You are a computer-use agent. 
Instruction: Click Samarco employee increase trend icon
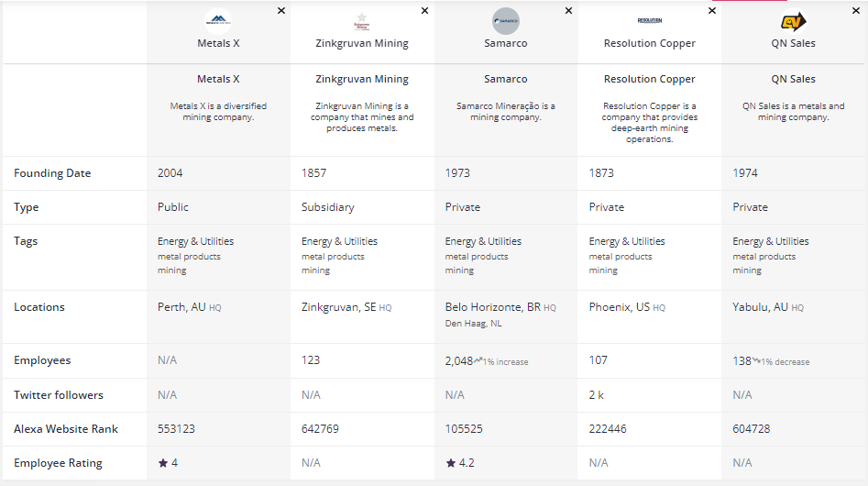click(478, 360)
